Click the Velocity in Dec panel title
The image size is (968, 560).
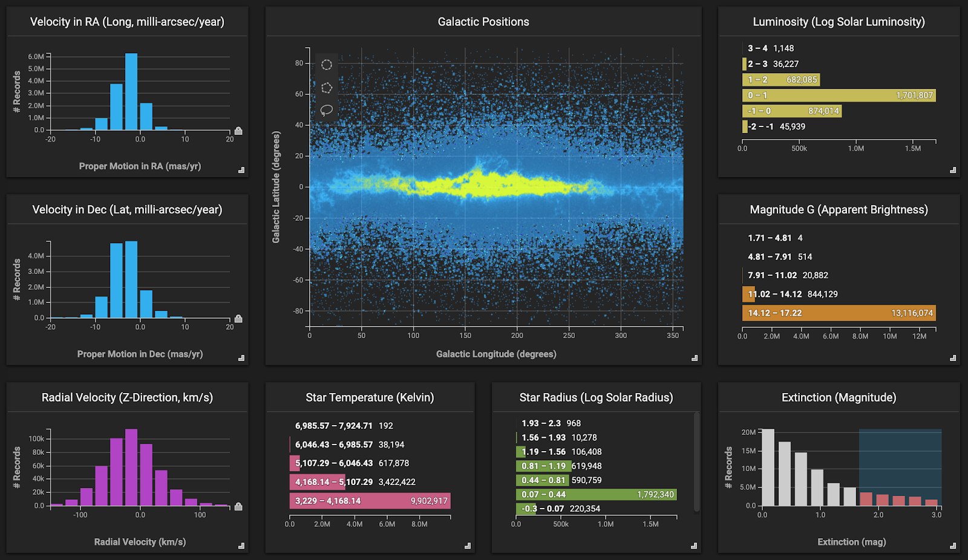127,210
